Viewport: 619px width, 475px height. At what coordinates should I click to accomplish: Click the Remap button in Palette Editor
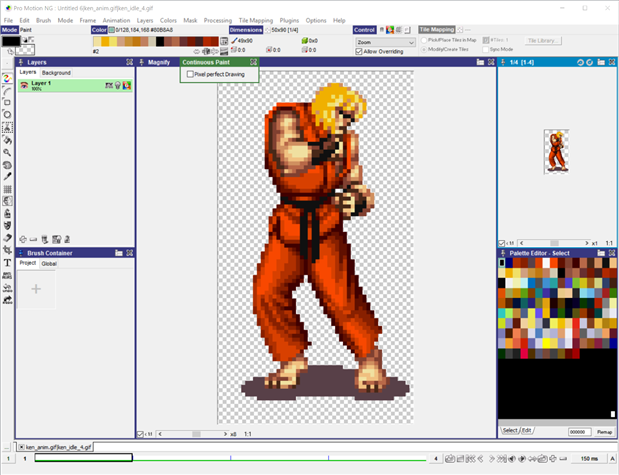(606, 431)
